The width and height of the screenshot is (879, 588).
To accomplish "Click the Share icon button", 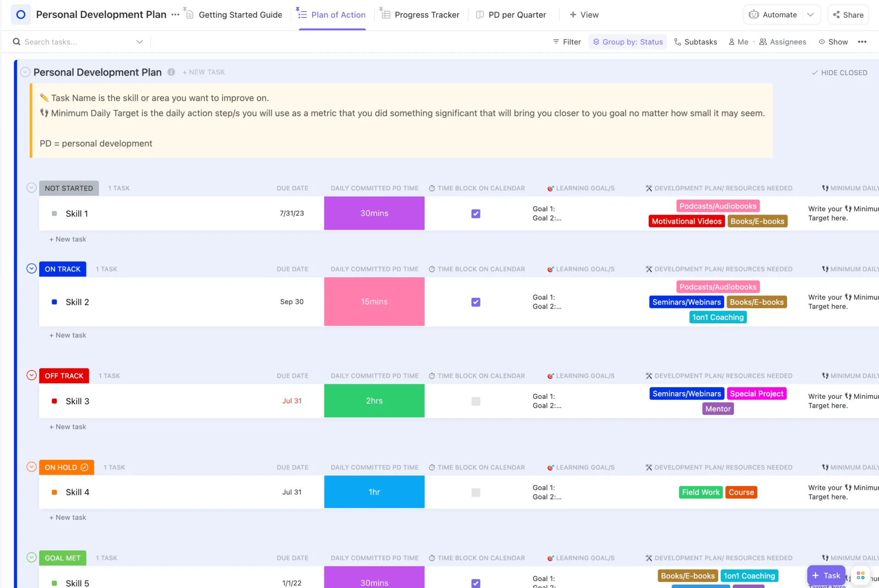I will [x=848, y=15].
